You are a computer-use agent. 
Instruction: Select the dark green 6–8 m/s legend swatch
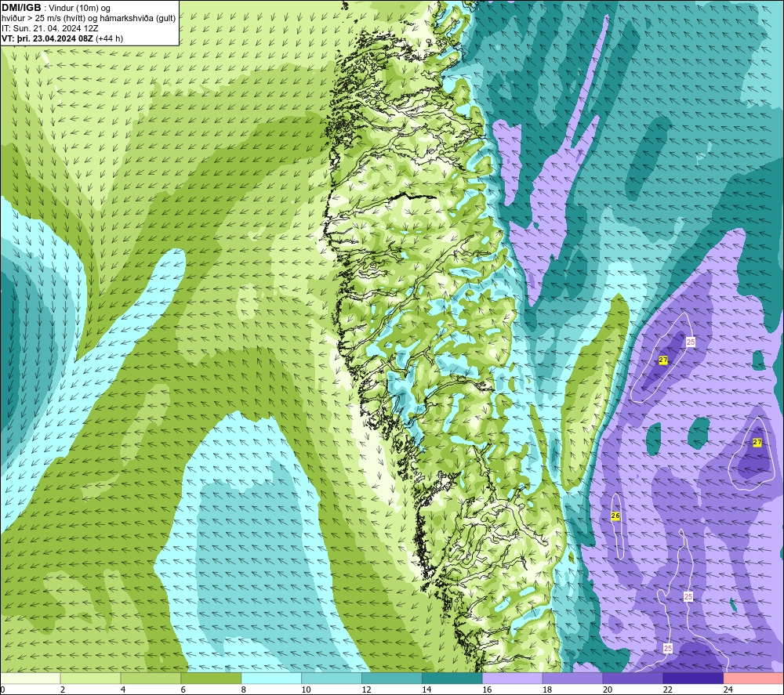pyautogui.click(x=211, y=679)
